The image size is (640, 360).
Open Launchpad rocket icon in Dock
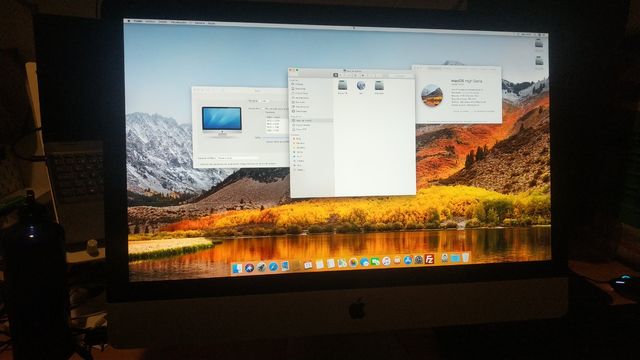(261, 267)
